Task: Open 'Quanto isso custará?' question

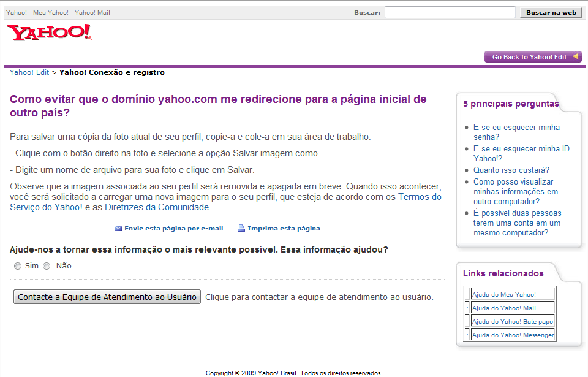Action: click(x=511, y=170)
